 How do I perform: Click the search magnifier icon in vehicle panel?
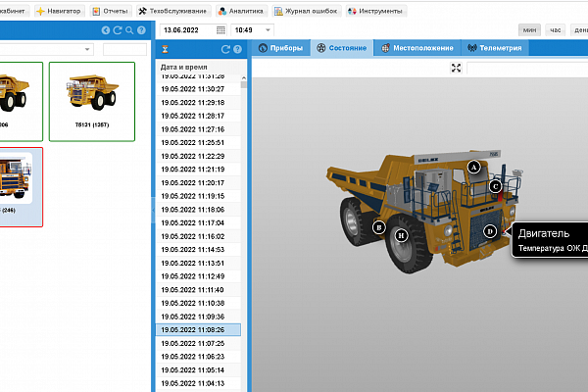[129, 30]
